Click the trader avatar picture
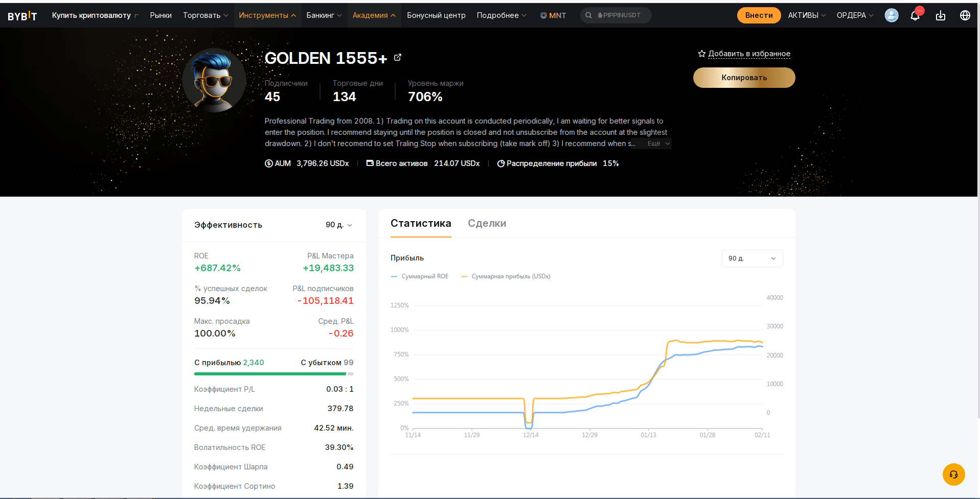 214,80
